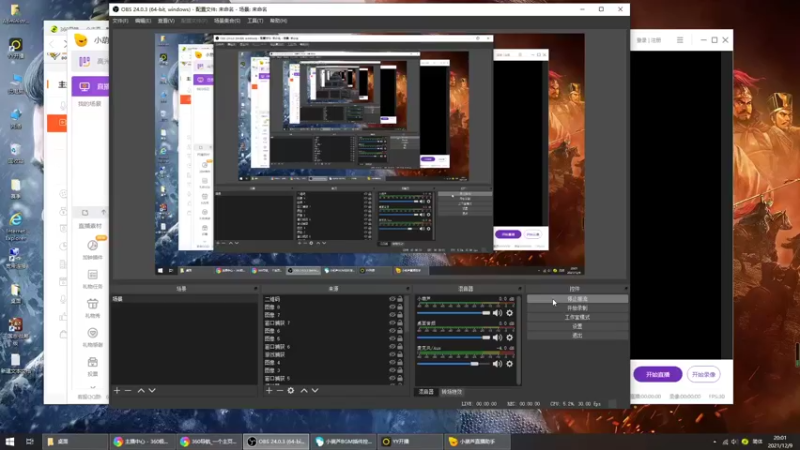Move the selected source down
800x450 pixels.
[x=315, y=390]
